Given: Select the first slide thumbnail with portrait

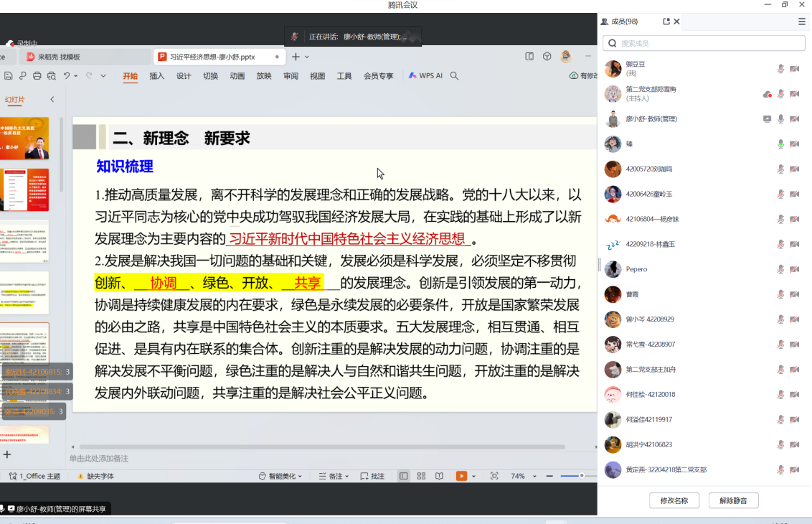Looking at the screenshot, I should 24,138.
